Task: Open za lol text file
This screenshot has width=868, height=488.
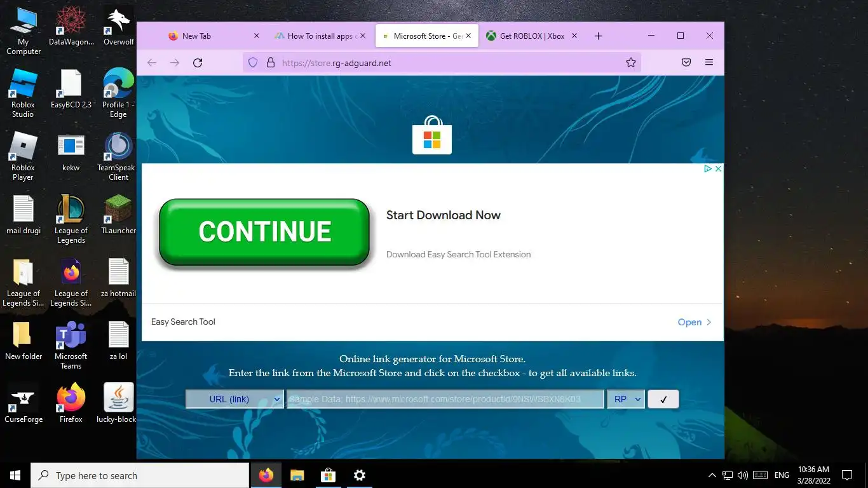Action: point(118,341)
